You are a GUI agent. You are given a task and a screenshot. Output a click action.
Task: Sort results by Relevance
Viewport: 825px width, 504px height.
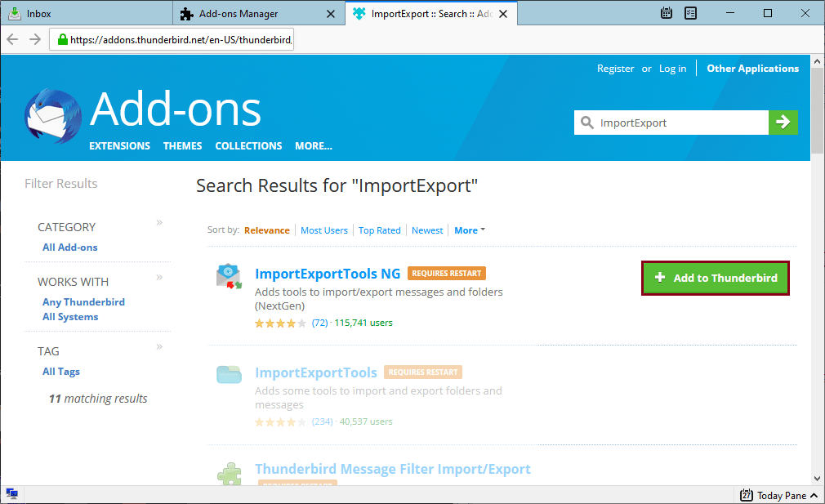coord(267,230)
